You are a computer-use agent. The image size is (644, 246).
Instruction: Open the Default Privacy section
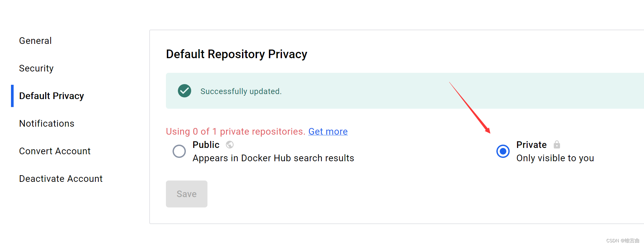[52, 96]
